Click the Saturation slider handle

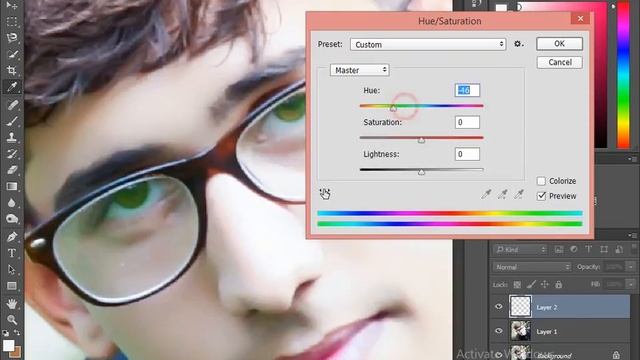pyautogui.click(x=421, y=140)
